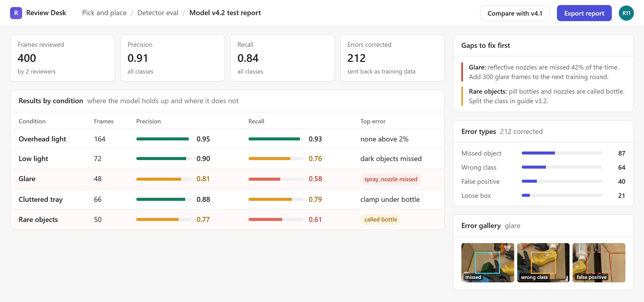The image size is (644, 302).
Task: Click the Top error column header
Action: [373, 121]
